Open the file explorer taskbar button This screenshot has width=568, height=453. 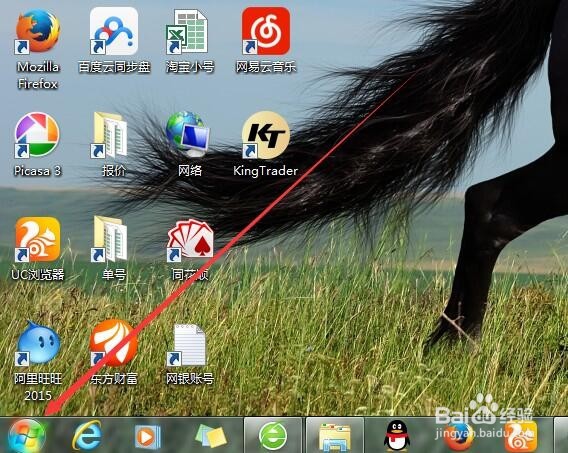click(335, 436)
